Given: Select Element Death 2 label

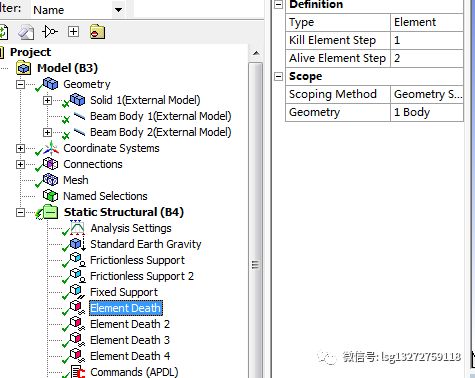Looking at the screenshot, I should [x=130, y=324].
